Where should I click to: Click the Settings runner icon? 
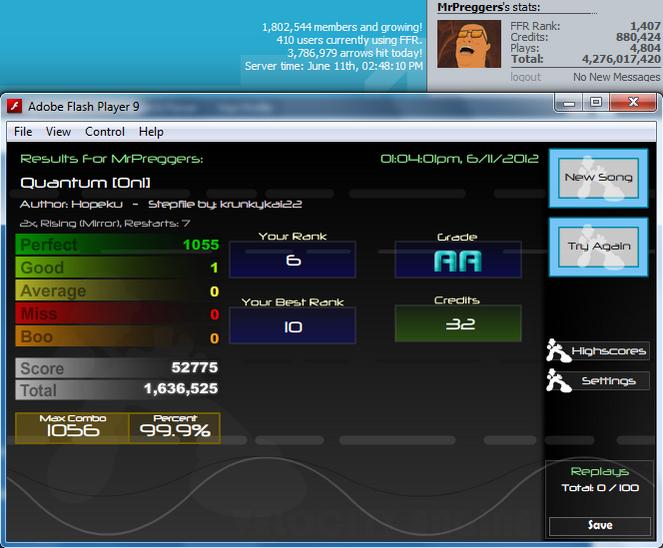pyautogui.click(x=558, y=381)
